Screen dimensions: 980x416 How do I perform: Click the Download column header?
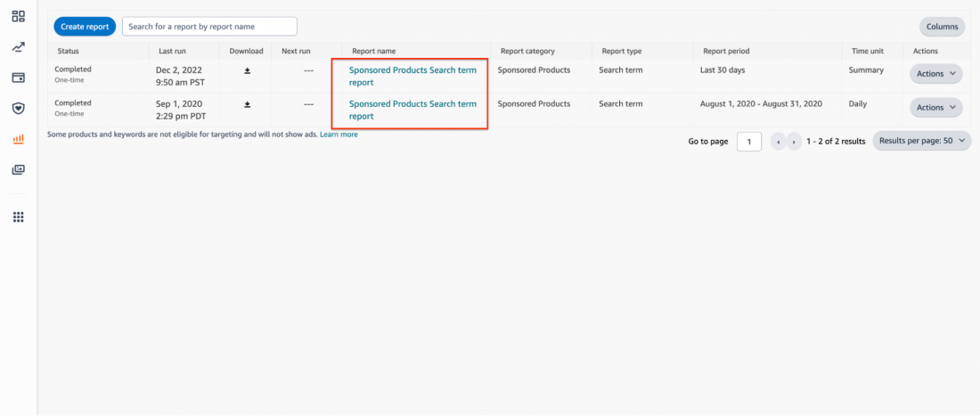pos(246,51)
